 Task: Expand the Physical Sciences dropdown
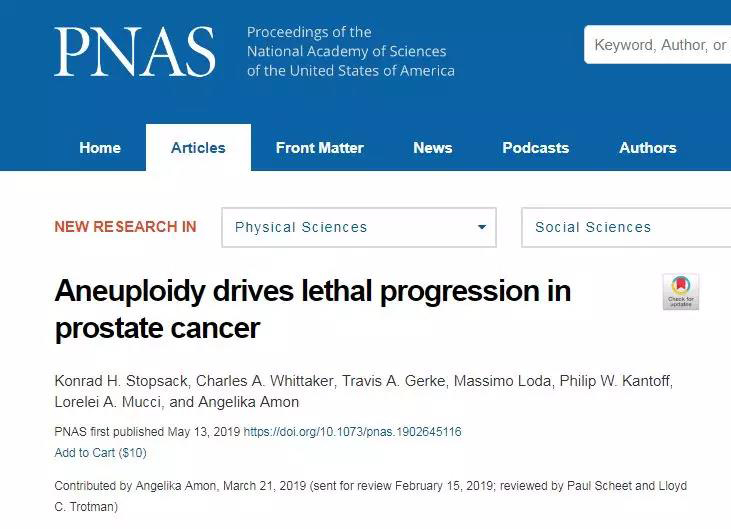coord(359,227)
